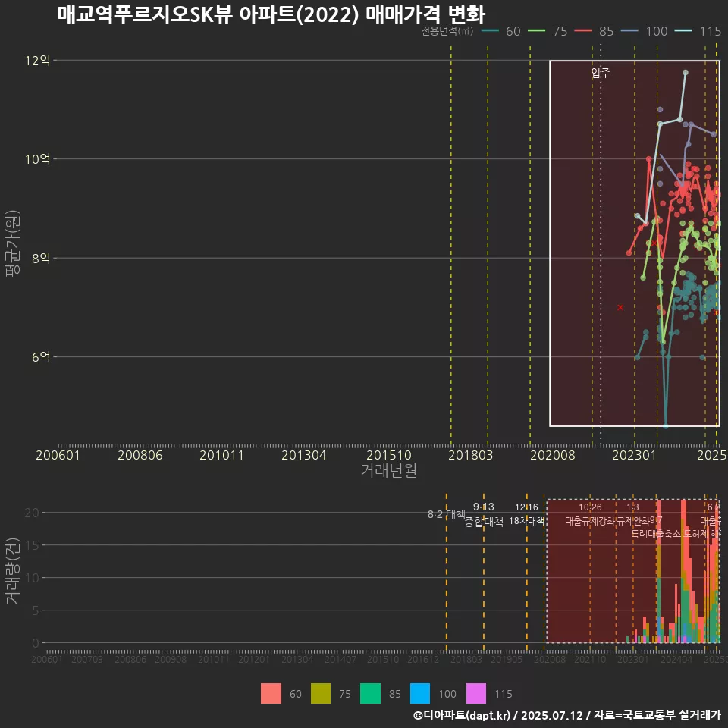The width and height of the screenshot is (728, 728).
Task: Click 200703 on the volume chart axis
Action: pyautogui.click(x=87, y=659)
